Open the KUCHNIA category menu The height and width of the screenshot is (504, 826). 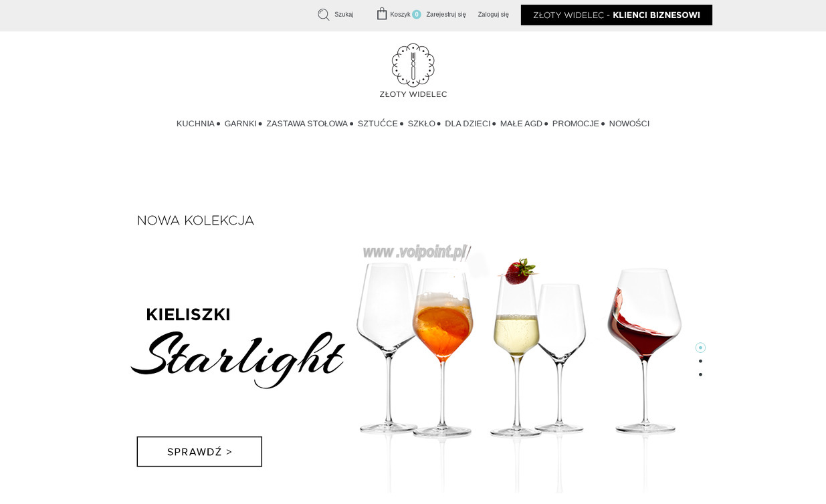pyautogui.click(x=195, y=124)
